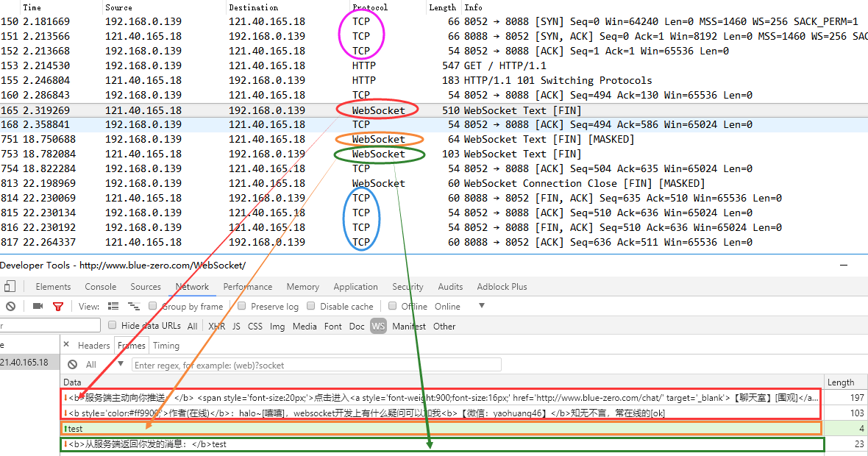Open the Performance panel tab
This screenshot has width=868, height=456.
click(247, 287)
